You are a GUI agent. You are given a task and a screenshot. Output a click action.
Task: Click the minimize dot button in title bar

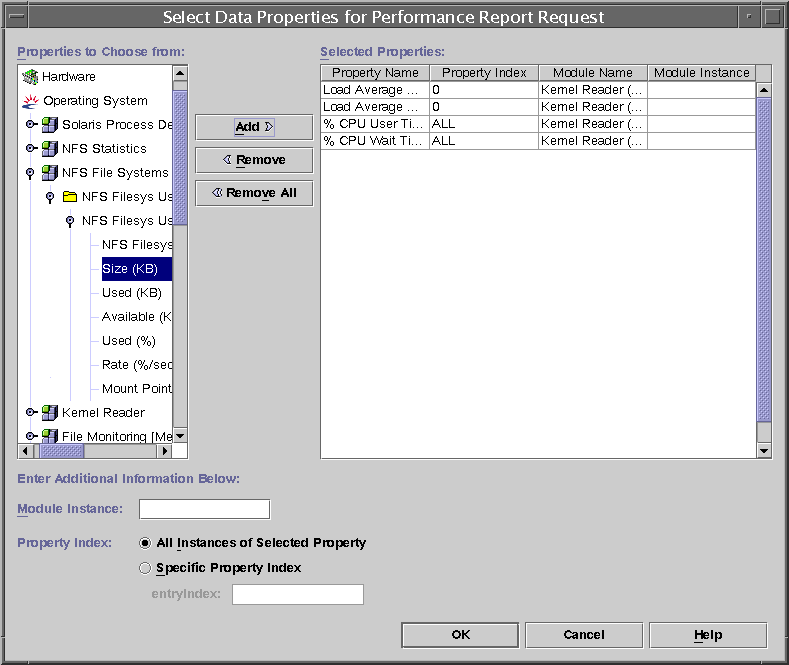[749, 17]
